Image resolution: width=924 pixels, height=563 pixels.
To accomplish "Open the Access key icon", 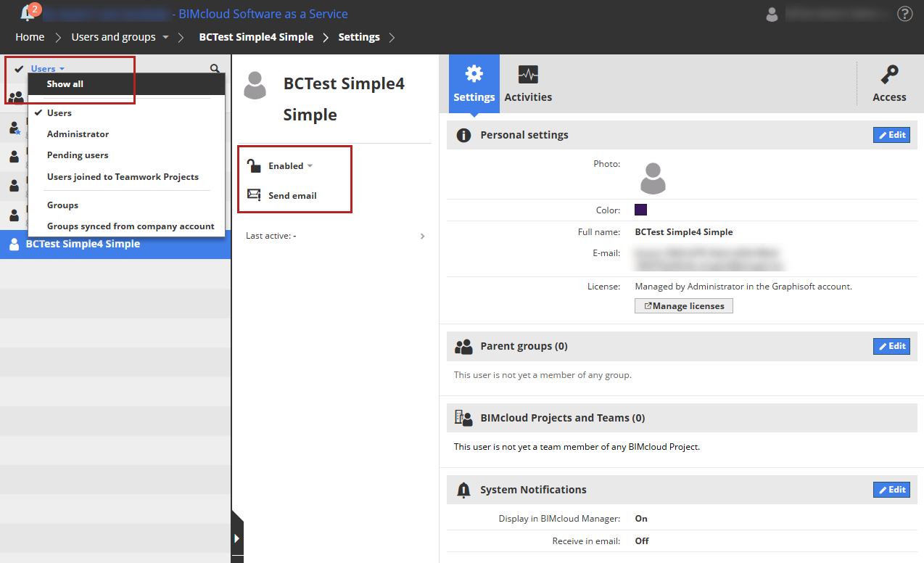I will pos(889,75).
